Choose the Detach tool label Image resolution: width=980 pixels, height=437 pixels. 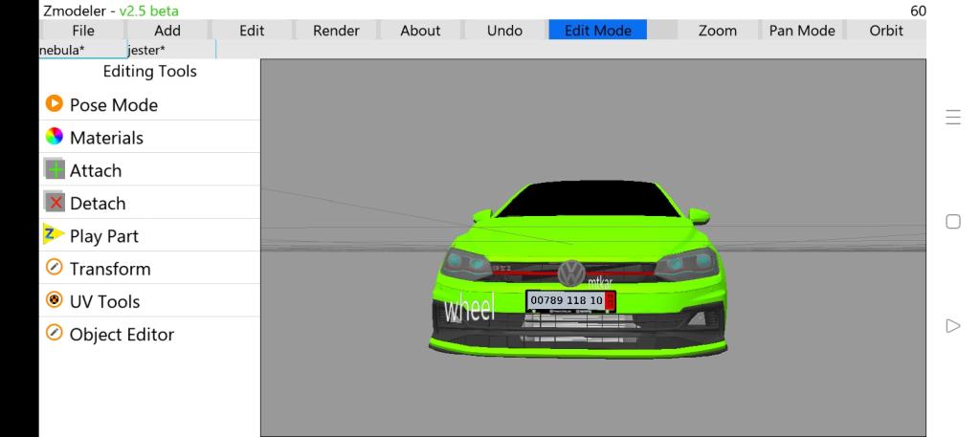98,203
